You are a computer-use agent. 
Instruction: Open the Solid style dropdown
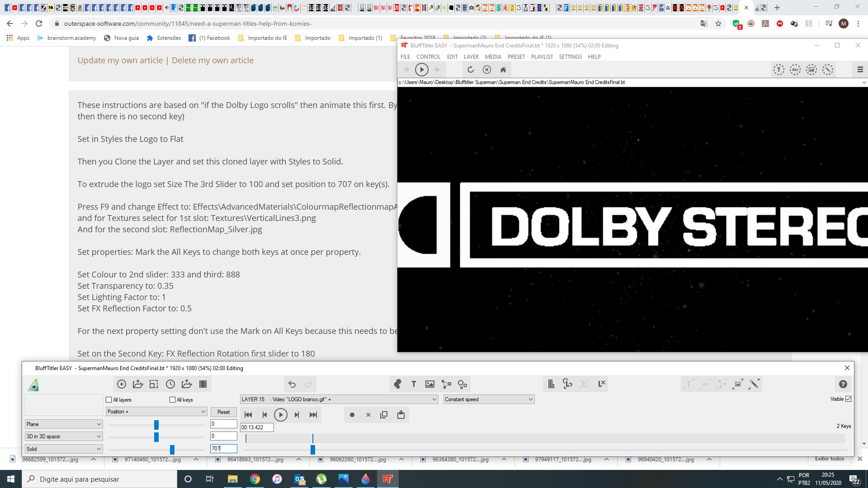click(64, 449)
